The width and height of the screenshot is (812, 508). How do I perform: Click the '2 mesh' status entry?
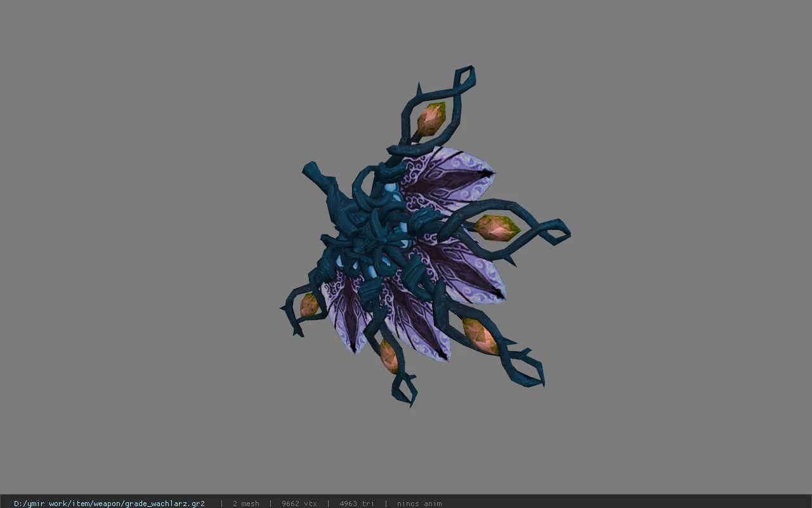[x=246, y=504]
